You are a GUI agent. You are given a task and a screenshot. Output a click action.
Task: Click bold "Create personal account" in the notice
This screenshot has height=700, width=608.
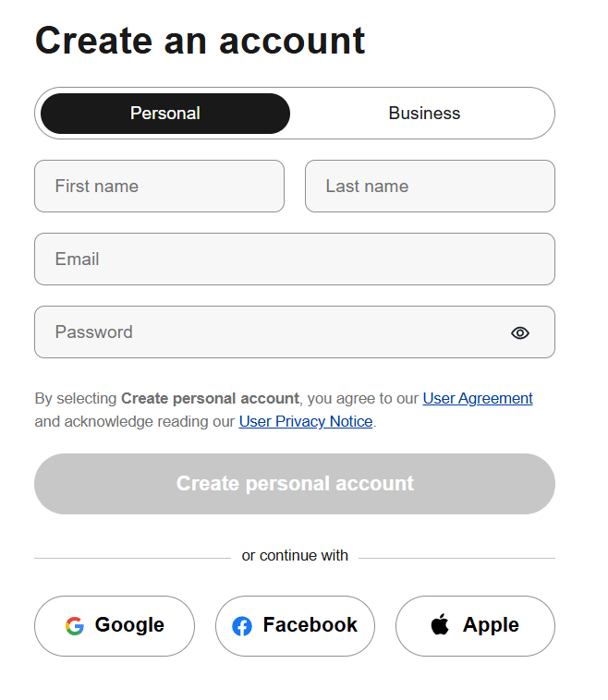tap(210, 399)
